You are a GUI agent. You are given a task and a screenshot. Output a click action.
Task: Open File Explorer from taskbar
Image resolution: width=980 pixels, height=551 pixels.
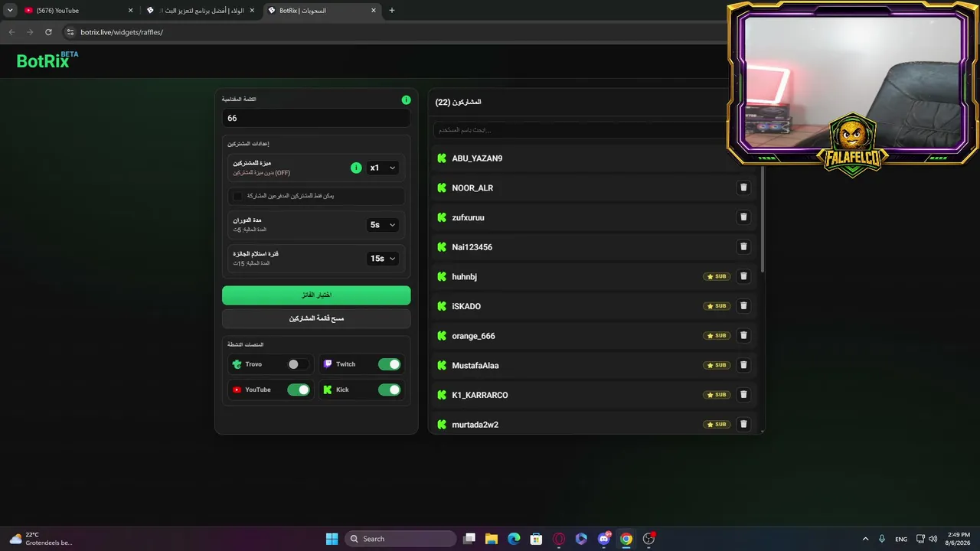(492, 539)
